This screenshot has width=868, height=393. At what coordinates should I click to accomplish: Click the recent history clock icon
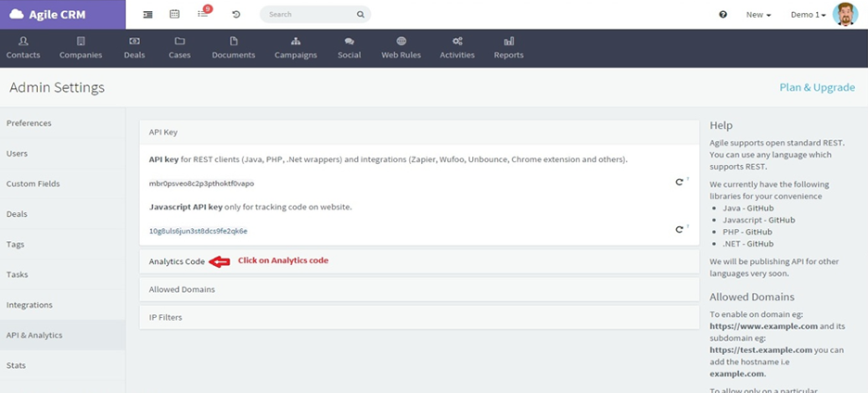click(236, 15)
